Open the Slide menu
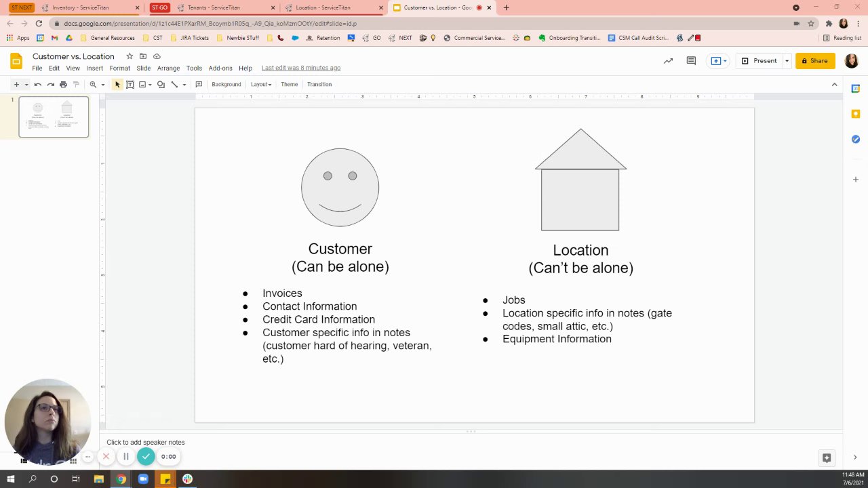The height and width of the screenshot is (488, 868). (x=143, y=68)
